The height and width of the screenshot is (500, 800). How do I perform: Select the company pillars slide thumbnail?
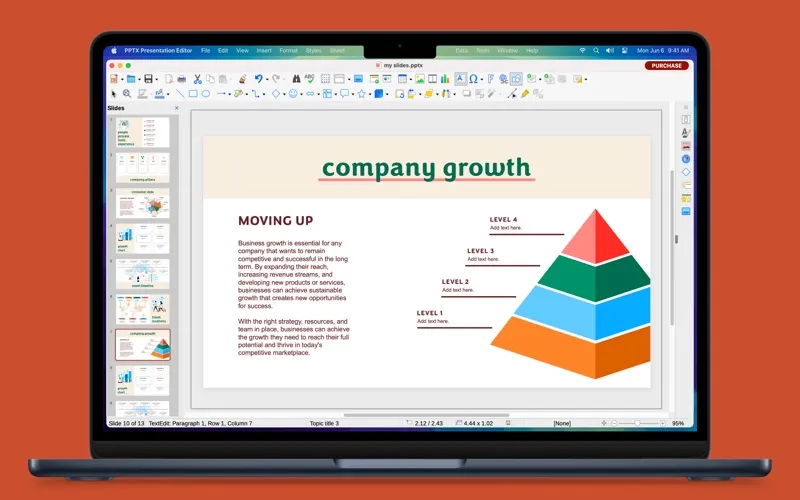142,167
